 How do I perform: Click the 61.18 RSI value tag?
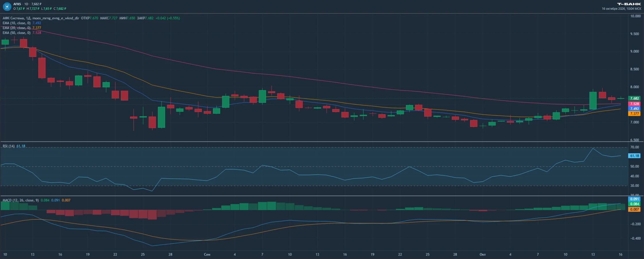tap(635, 156)
